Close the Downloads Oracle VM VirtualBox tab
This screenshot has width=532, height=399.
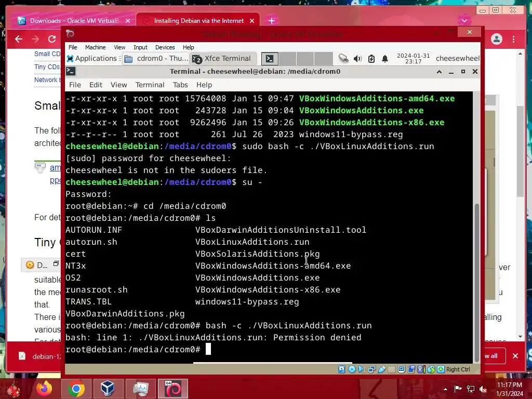tap(128, 21)
